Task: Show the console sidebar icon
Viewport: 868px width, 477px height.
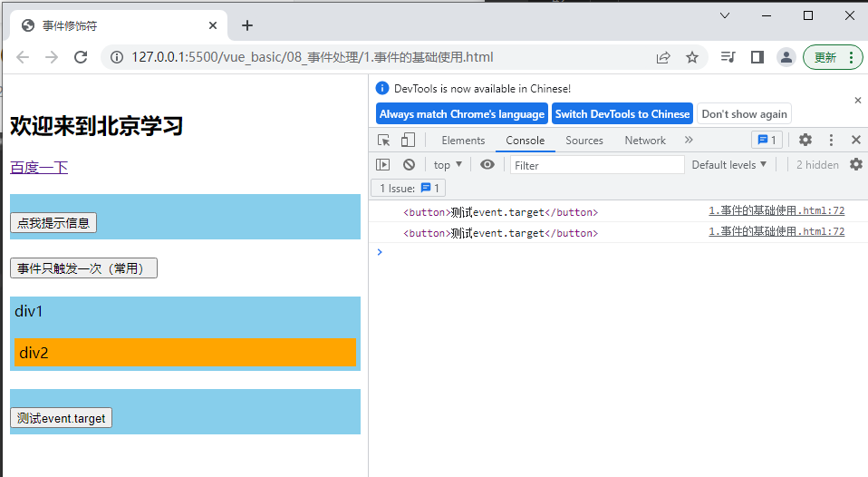Action: 383,165
